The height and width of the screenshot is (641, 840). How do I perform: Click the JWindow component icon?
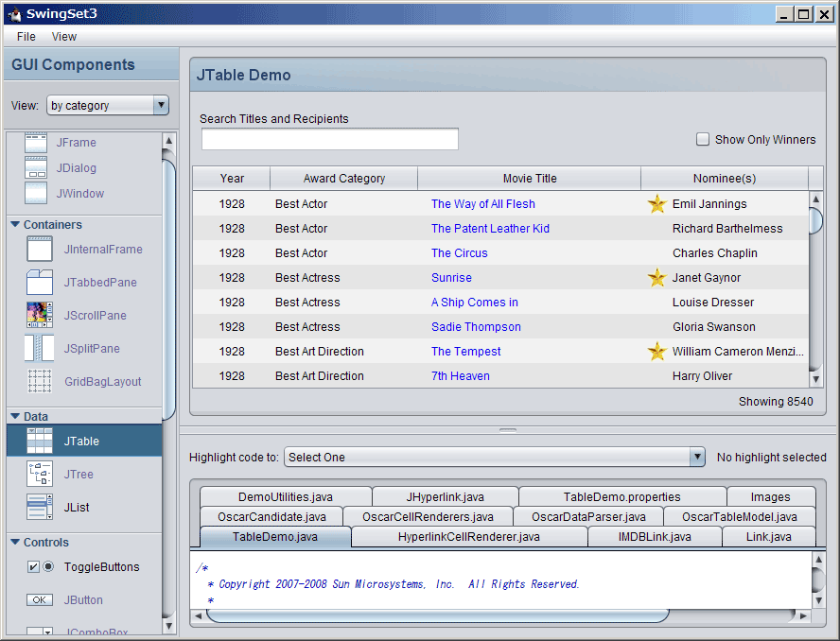(36, 193)
